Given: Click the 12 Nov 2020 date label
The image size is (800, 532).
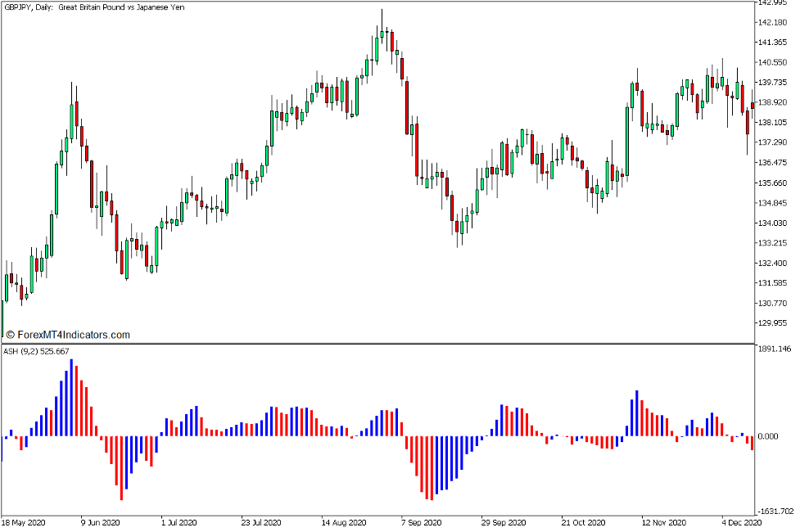Looking at the screenshot, I should point(663,522).
